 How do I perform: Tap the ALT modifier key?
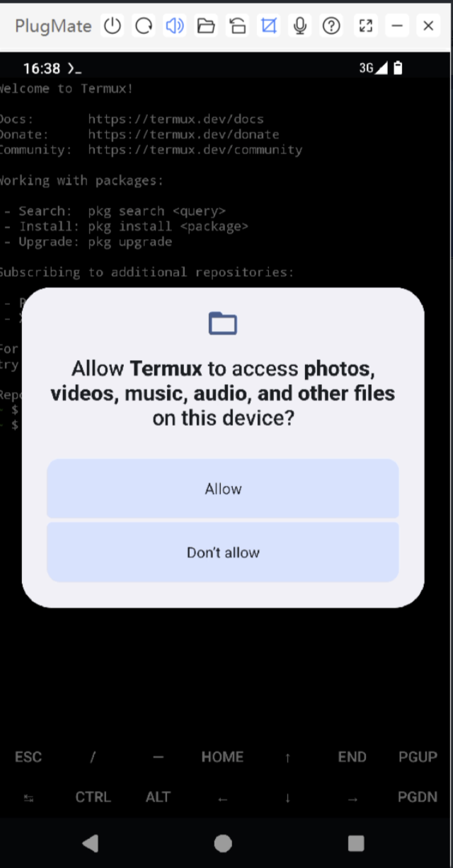coord(158,797)
